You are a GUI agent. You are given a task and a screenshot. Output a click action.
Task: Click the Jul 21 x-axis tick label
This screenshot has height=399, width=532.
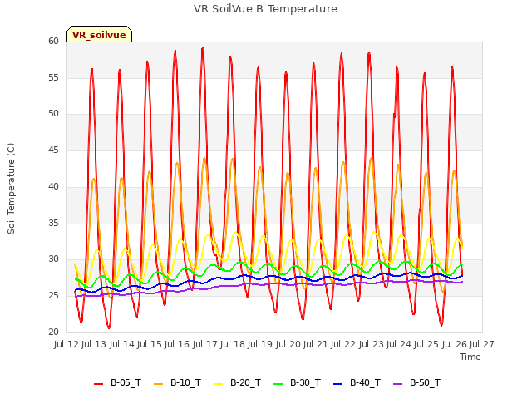(x=316, y=344)
